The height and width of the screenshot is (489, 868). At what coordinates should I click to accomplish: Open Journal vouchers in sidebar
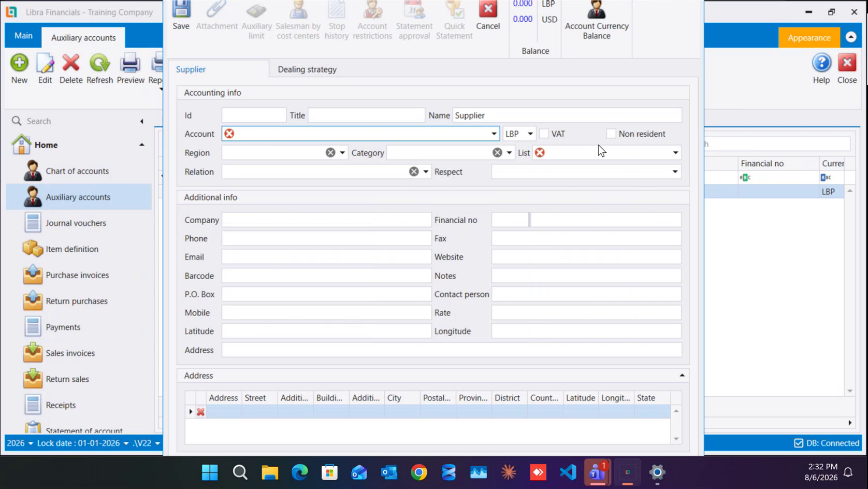79,223
